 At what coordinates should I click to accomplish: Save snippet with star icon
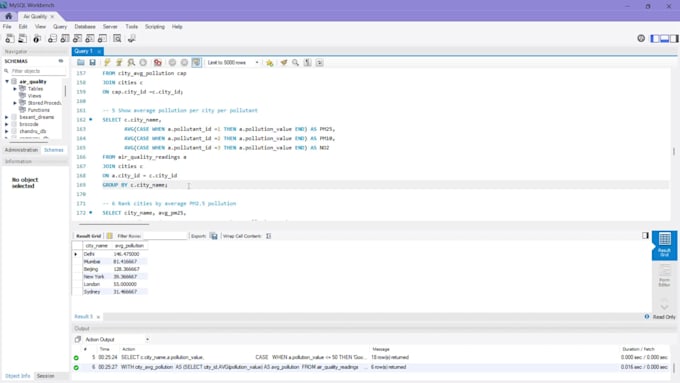270,62
